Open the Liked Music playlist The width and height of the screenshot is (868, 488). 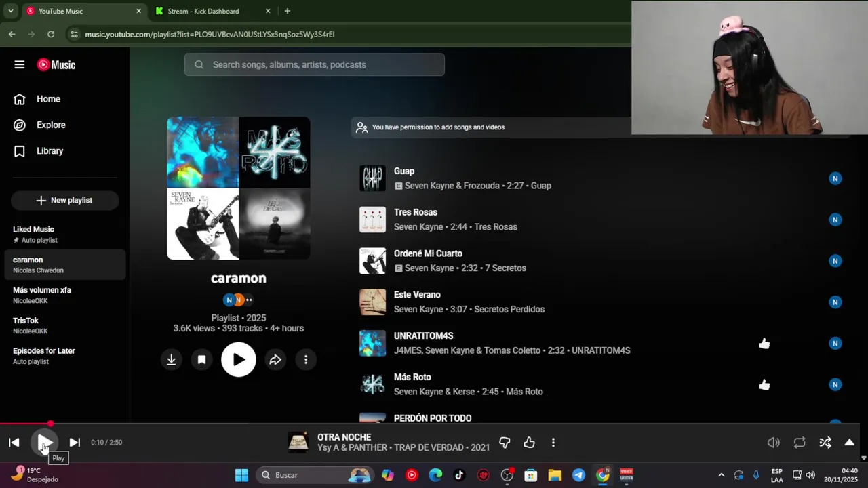click(x=64, y=235)
